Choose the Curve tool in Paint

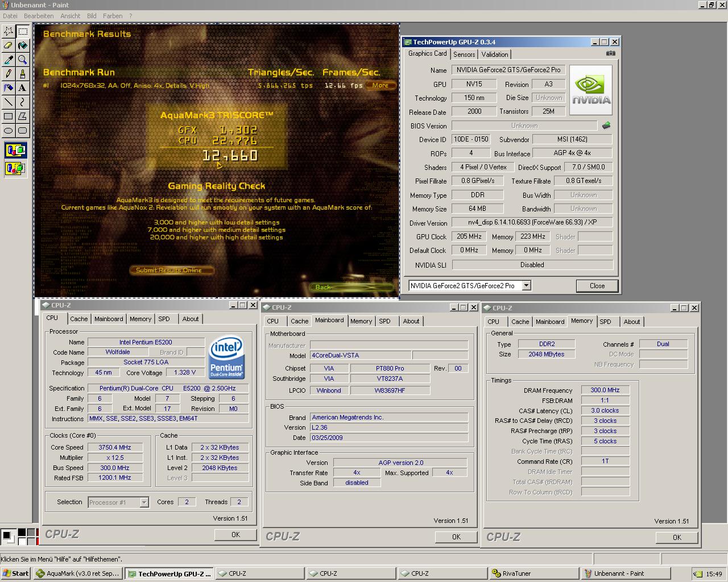coord(22,102)
